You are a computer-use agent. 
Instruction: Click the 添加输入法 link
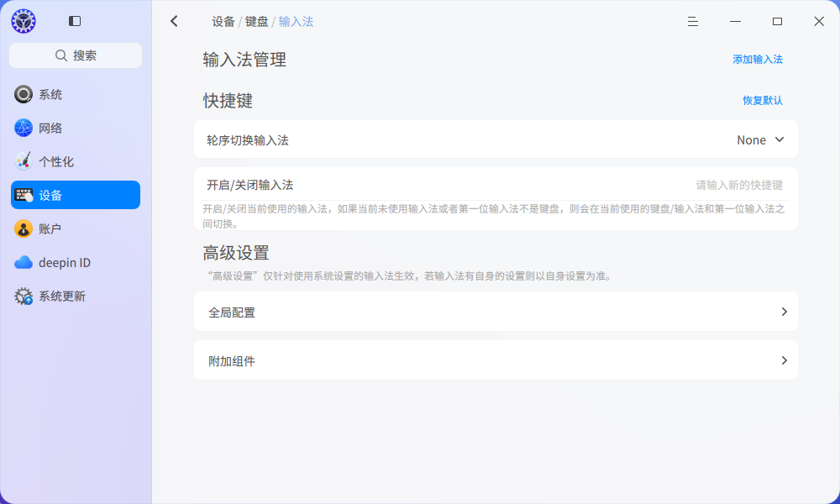coord(758,60)
